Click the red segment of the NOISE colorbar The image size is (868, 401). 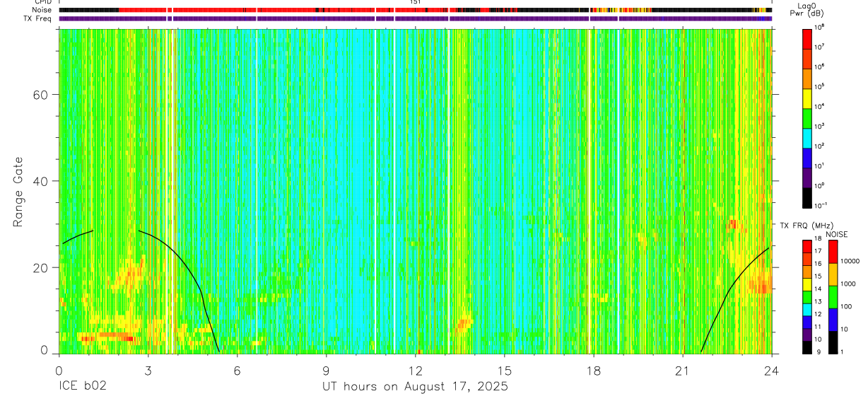[833, 252]
